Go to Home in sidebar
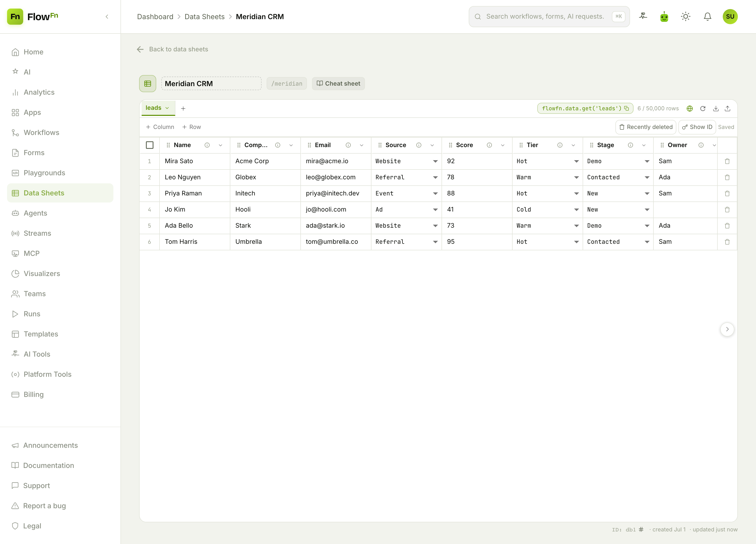Image resolution: width=756 pixels, height=544 pixels. click(x=60, y=52)
